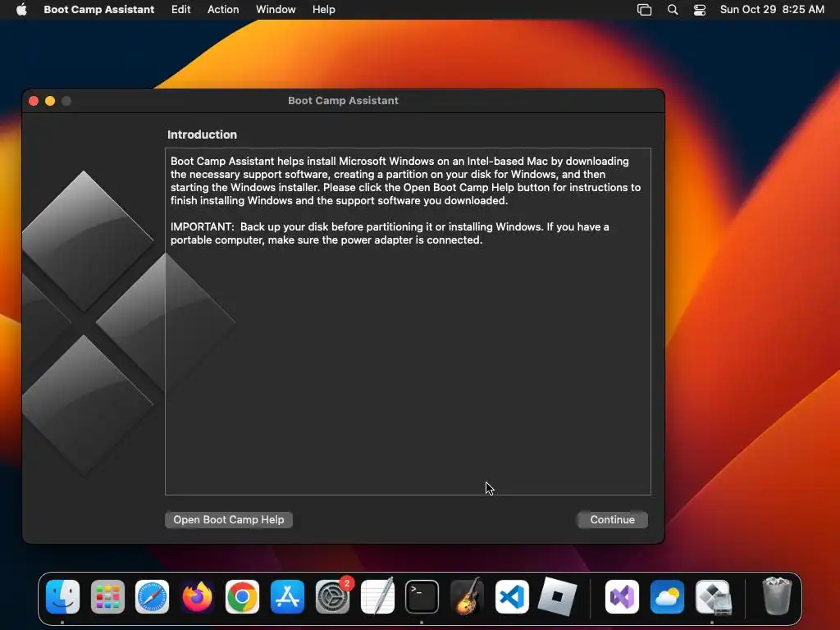Open Finder from the Dock

pyautogui.click(x=62, y=597)
